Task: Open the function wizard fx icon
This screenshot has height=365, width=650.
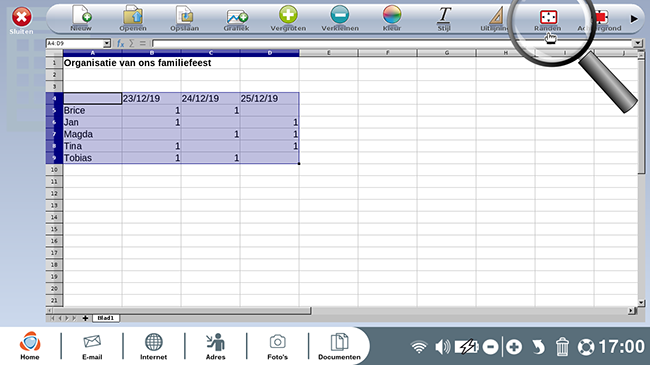Action: coord(120,43)
